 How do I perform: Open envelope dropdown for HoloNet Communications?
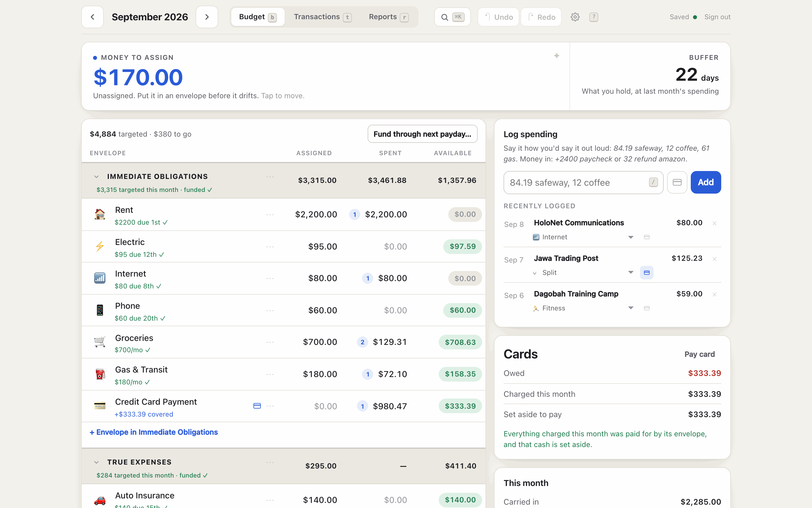[583, 237]
